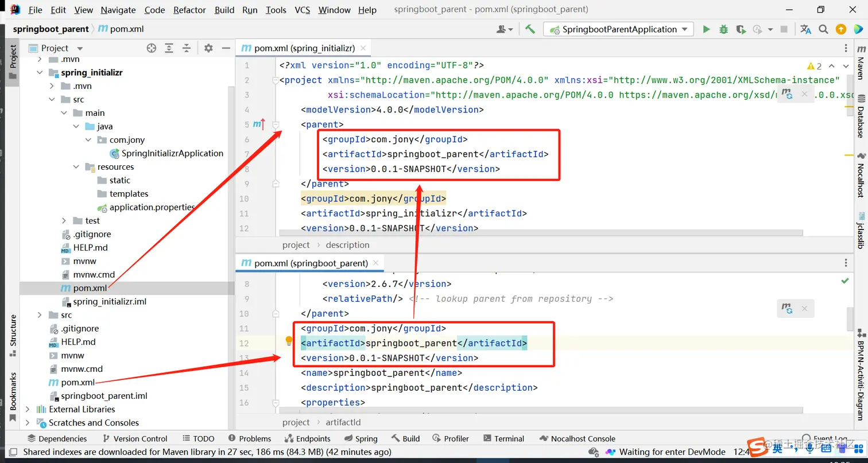
Task: Expand the test folder node
Action: tap(64, 221)
